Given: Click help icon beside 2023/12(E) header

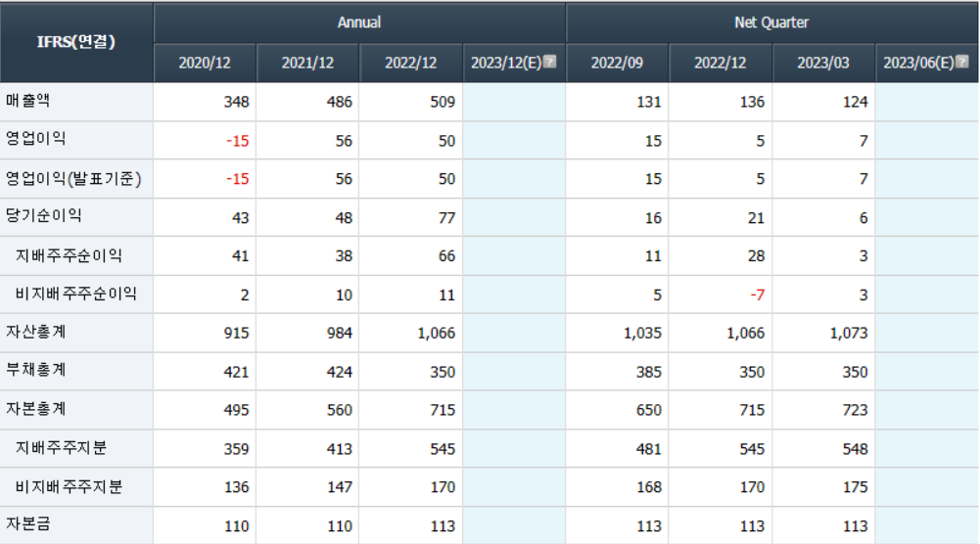Looking at the screenshot, I should (x=549, y=62).
